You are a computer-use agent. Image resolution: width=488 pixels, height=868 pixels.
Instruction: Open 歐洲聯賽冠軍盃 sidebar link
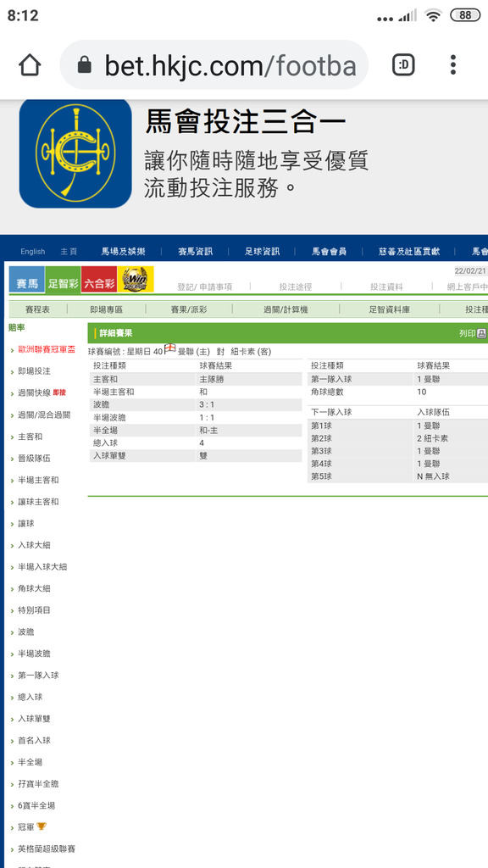[47, 350]
